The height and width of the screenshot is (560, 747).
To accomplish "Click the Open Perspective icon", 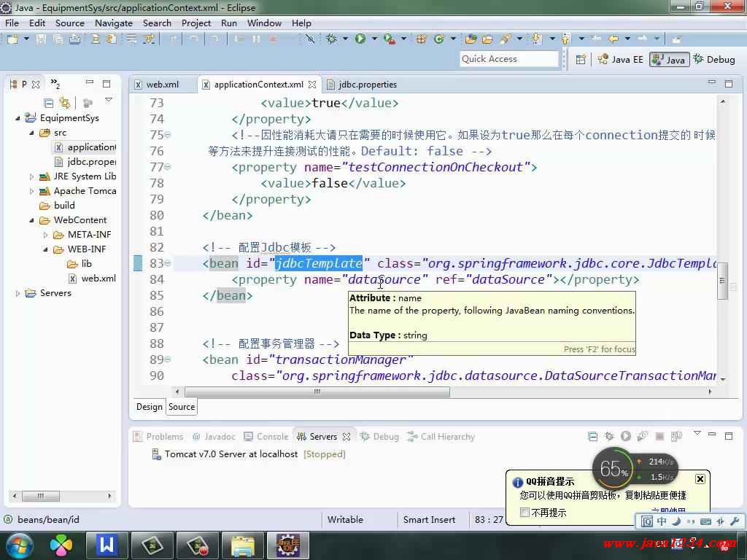I will (x=581, y=60).
